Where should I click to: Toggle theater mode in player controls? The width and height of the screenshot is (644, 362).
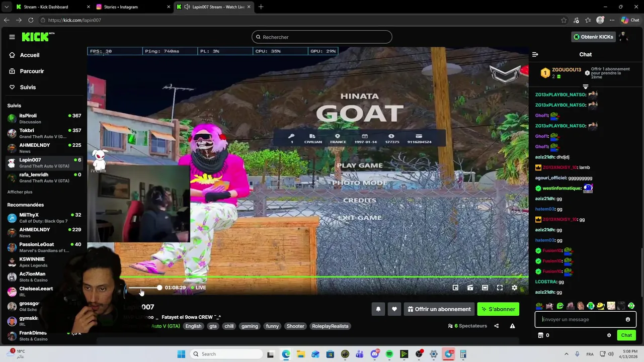coord(485,288)
